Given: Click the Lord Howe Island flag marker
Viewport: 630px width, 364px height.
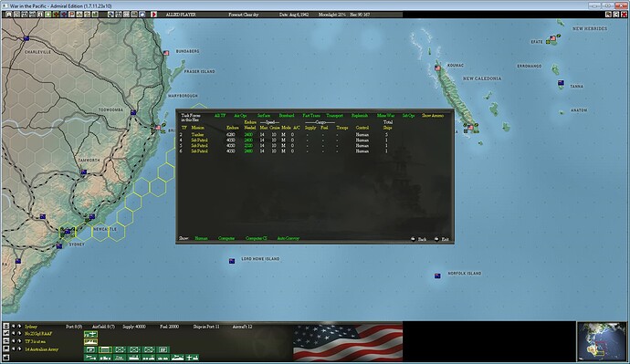Looking at the screenshot, I should click(232, 261).
